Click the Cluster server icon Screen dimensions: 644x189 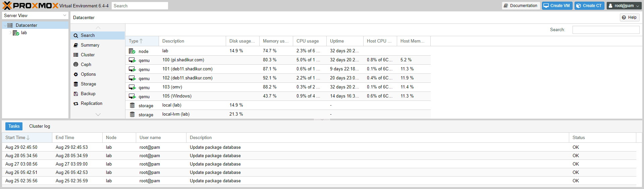(x=76, y=55)
